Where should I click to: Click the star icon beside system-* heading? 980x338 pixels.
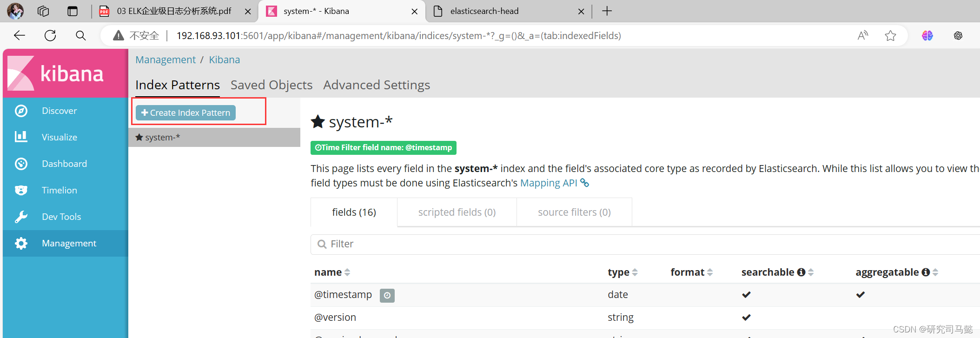click(x=318, y=122)
